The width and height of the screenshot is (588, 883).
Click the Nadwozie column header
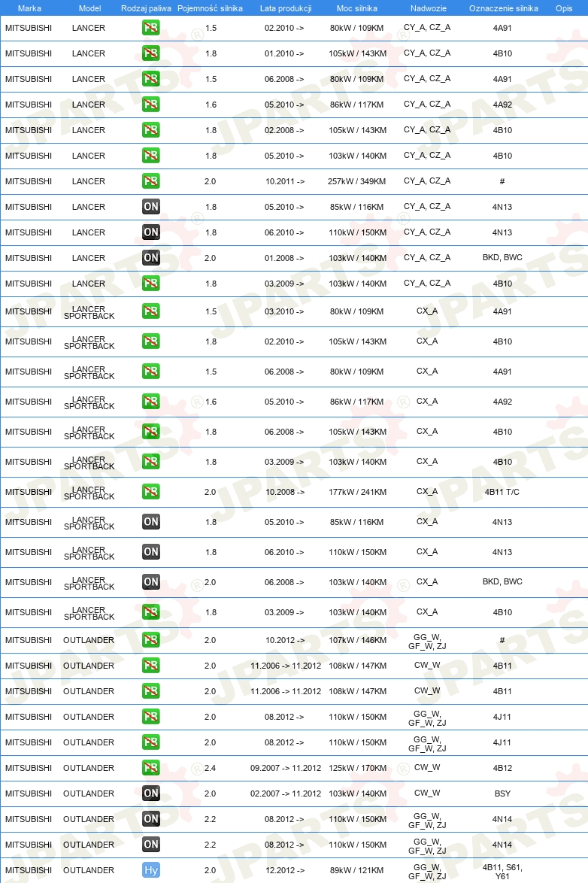pos(429,8)
